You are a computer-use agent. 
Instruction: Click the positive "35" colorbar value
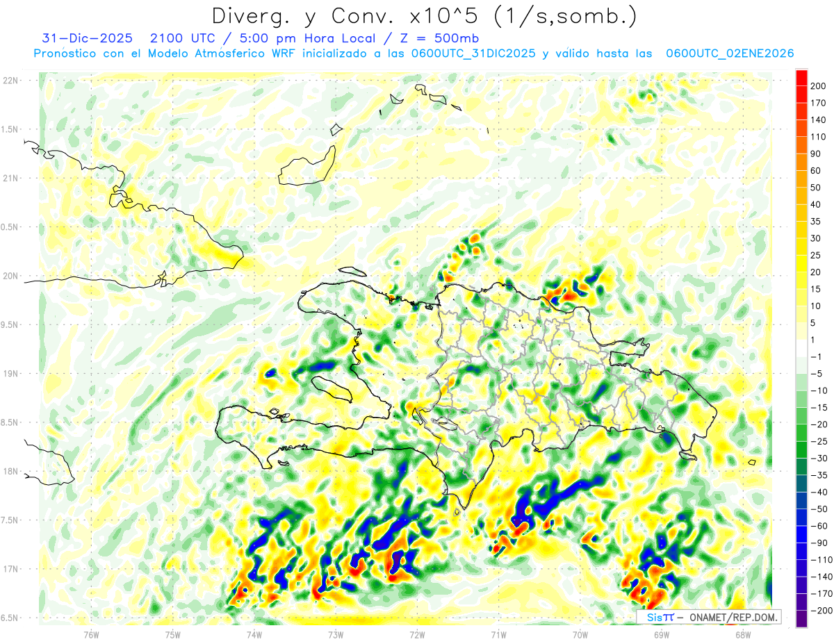tap(816, 222)
